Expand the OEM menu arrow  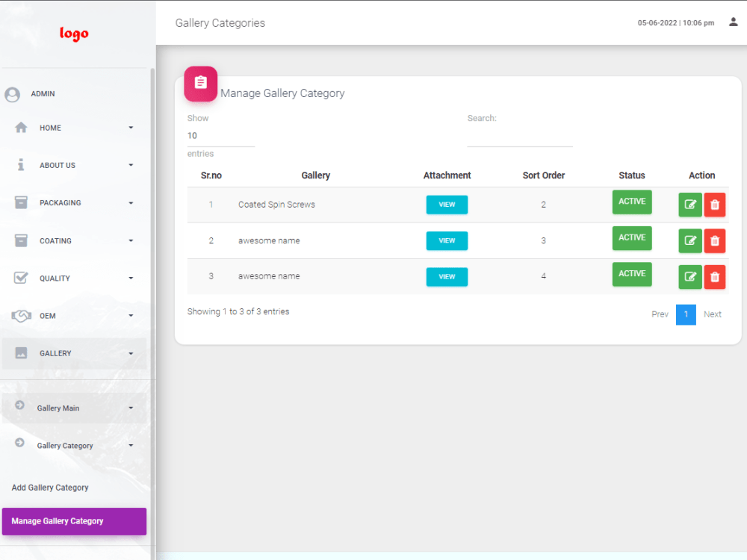point(131,316)
